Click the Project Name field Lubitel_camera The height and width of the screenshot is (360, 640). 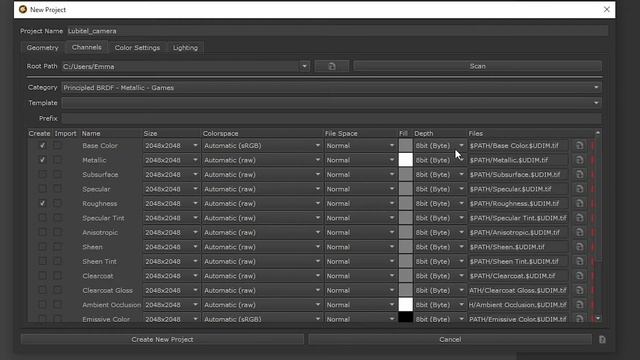[337, 31]
